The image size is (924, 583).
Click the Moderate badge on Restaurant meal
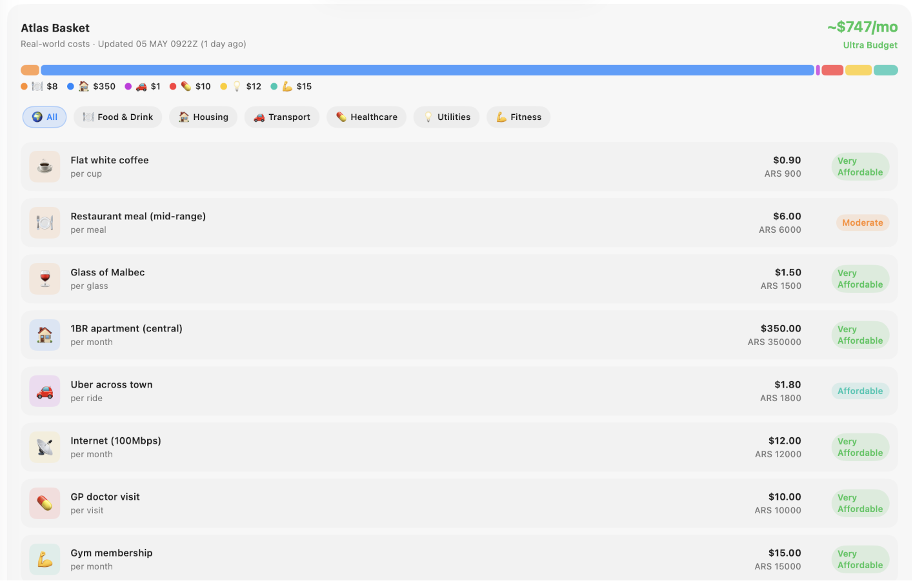point(863,222)
